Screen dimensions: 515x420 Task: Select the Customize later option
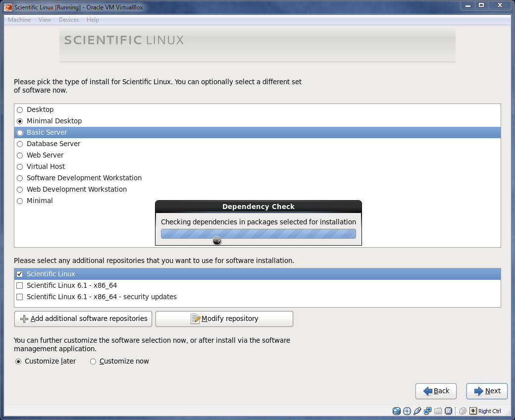click(x=18, y=362)
